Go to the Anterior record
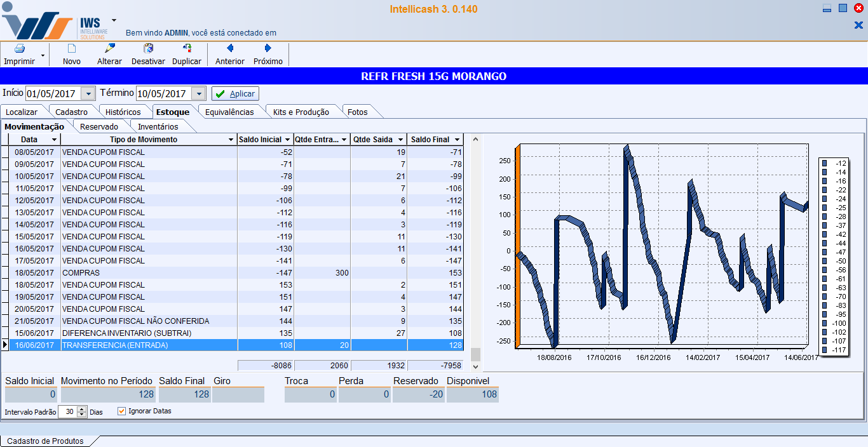Screen dimensions: 868x447 (x=230, y=55)
